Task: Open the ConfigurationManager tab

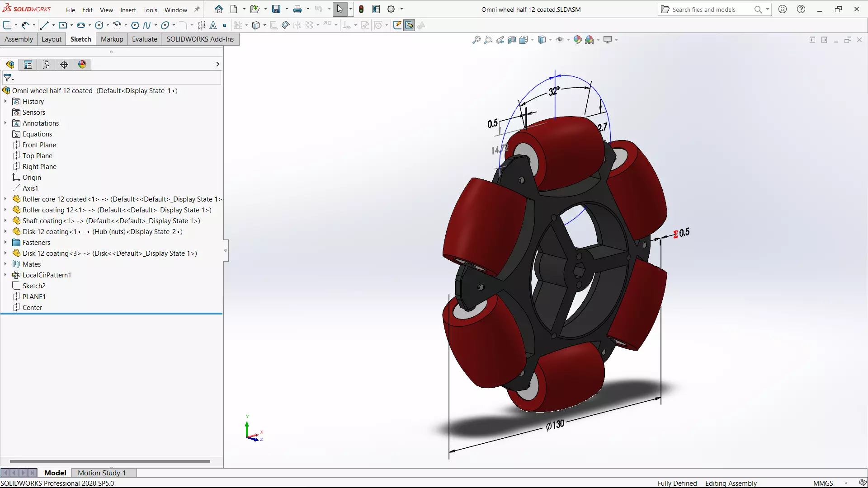Action: (x=46, y=65)
